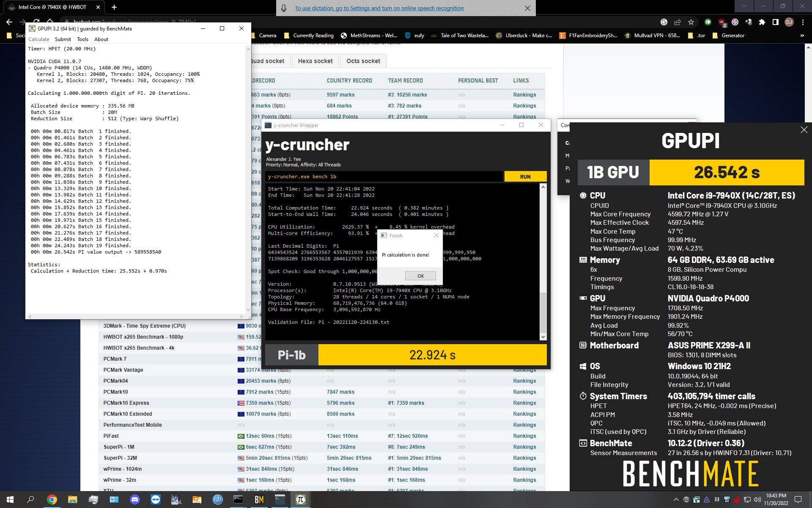Click 22.924 s Pi-1b result bar
This screenshot has width=812, height=508.
click(x=432, y=355)
